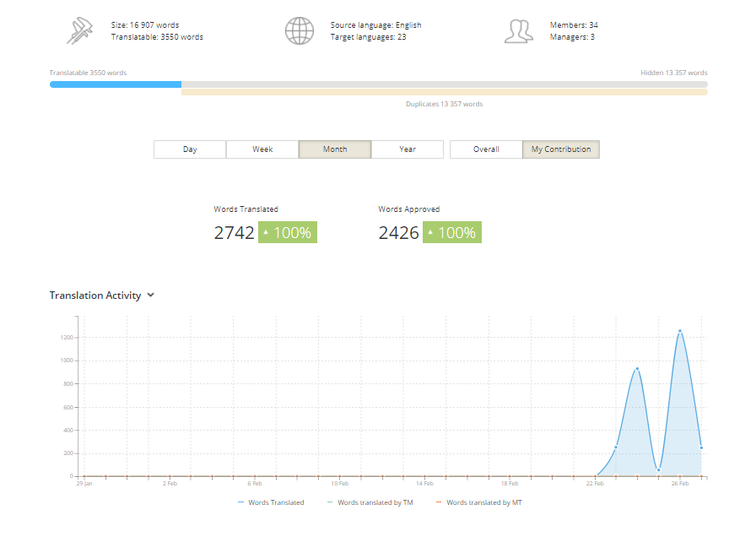Switch the report period to Year
Viewport: 756px width, 537px height.
click(x=408, y=149)
